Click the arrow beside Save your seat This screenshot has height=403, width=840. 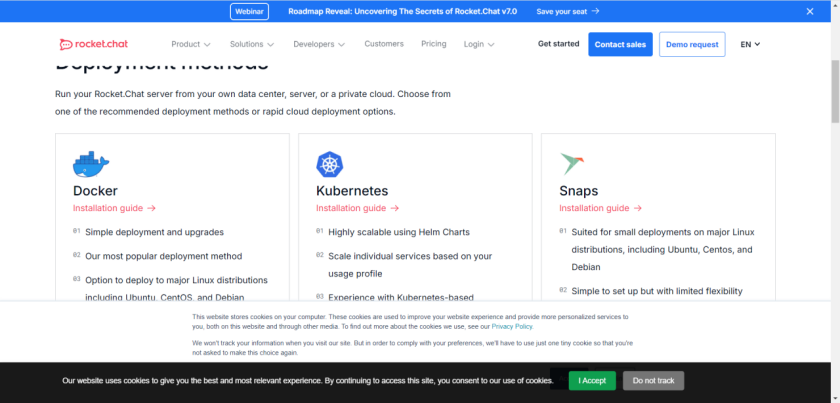[x=596, y=11]
